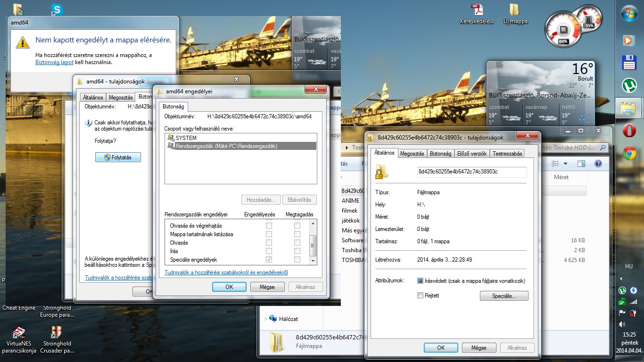Enable the Rejtett (hidden) checkbox
The image size is (644, 362).
[x=421, y=296]
